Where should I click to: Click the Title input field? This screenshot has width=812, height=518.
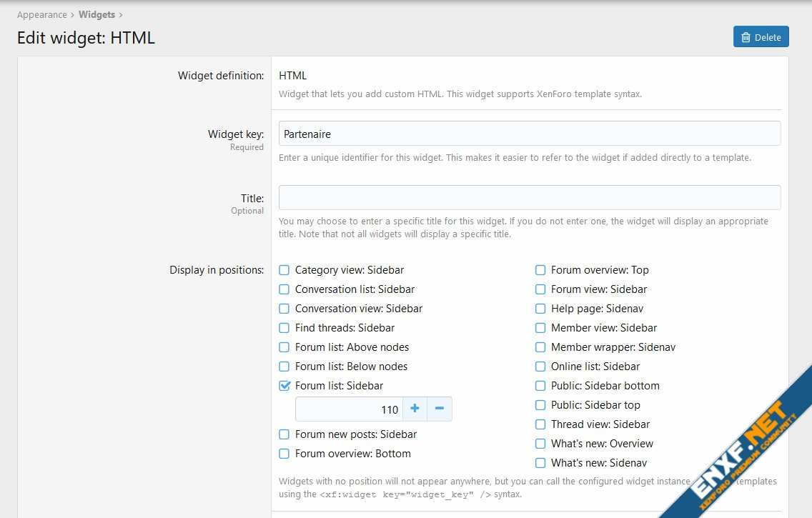tap(529, 198)
